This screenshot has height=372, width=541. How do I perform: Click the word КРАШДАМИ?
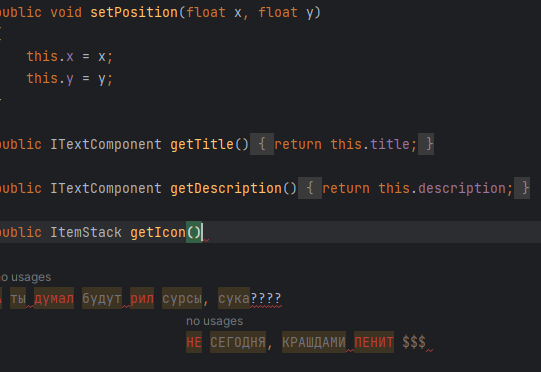(x=314, y=342)
